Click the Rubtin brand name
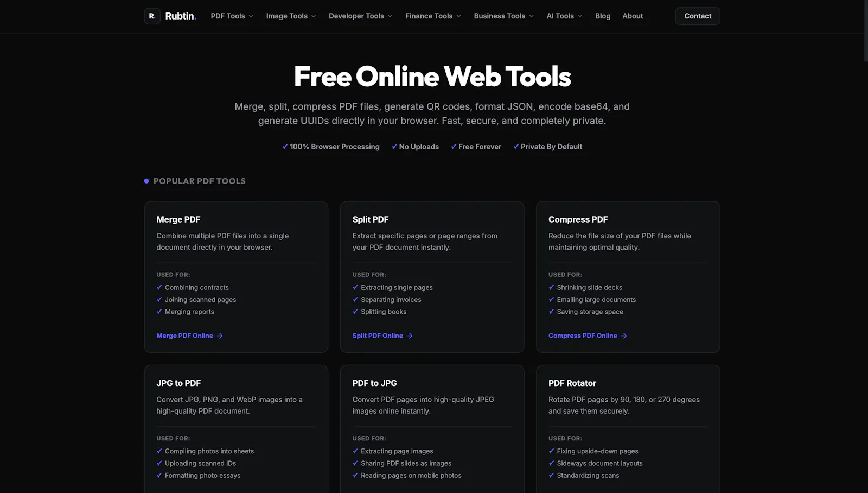This screenshot has width=868, height=493. click(181, 16)
